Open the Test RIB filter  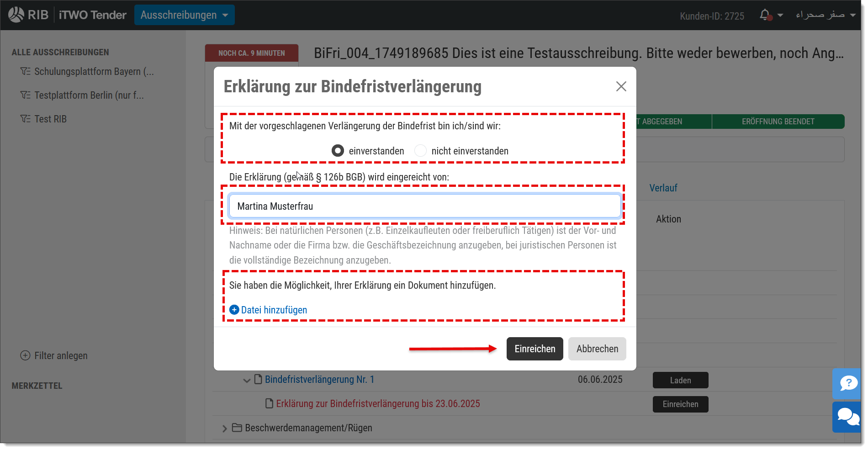(x=51, y=119)
